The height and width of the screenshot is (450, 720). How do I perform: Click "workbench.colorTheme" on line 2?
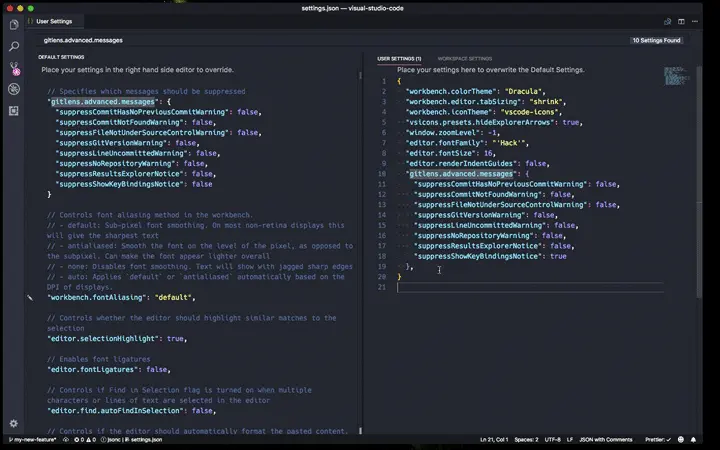point(451,91)
